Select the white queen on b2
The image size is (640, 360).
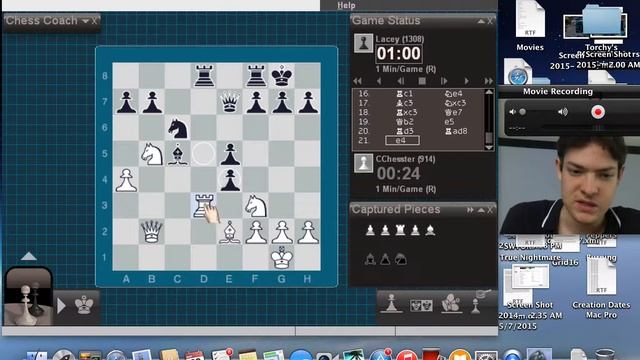coord(151,231)
